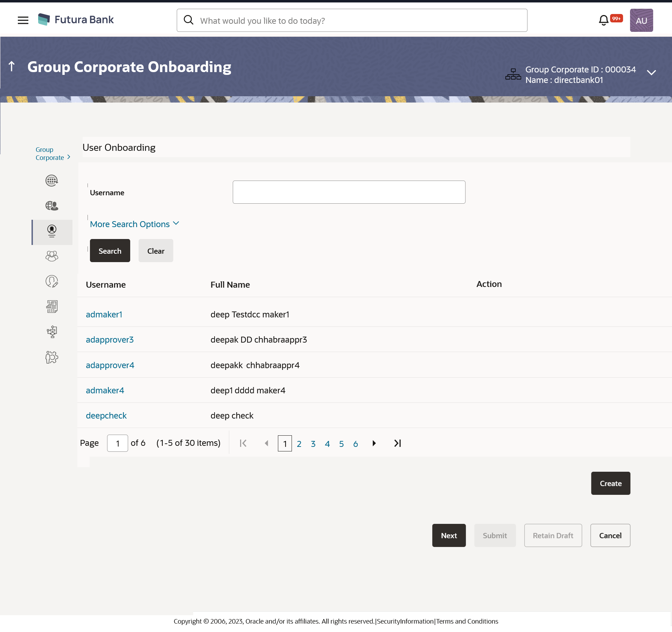Expand More Search Options
This screenshot has height=632, width=672.
point(134,224)
